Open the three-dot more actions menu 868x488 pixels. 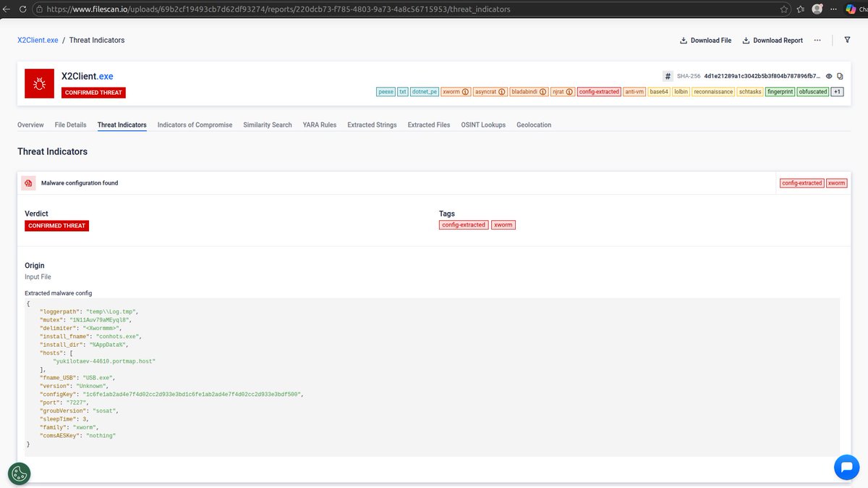click(x=817, y=41)
